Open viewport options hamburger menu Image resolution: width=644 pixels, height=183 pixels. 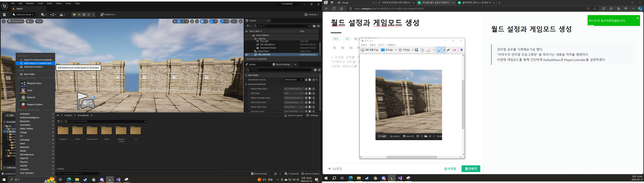[x=4, y=22]
